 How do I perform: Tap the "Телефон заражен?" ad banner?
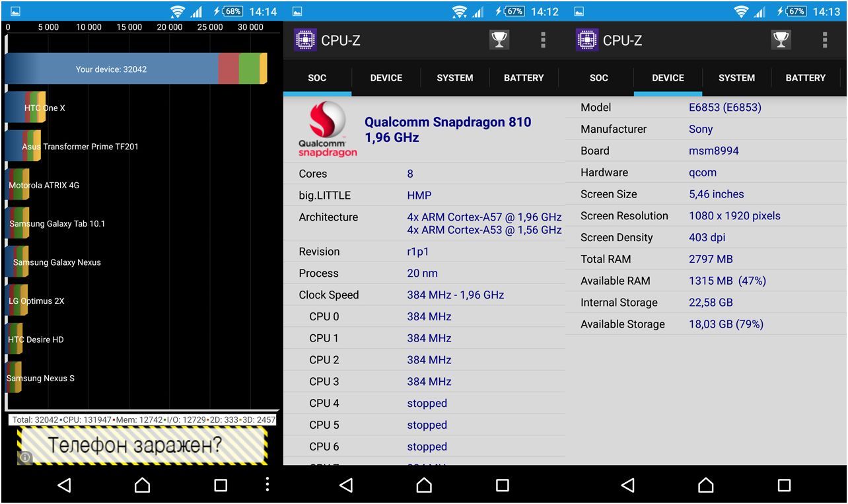(x=142, y=446)
